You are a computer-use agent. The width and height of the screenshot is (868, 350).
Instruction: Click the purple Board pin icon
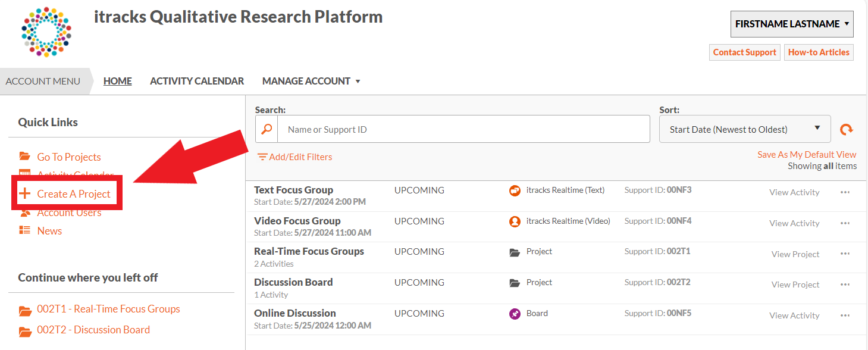pyautogui.click(x=515, y=314)
